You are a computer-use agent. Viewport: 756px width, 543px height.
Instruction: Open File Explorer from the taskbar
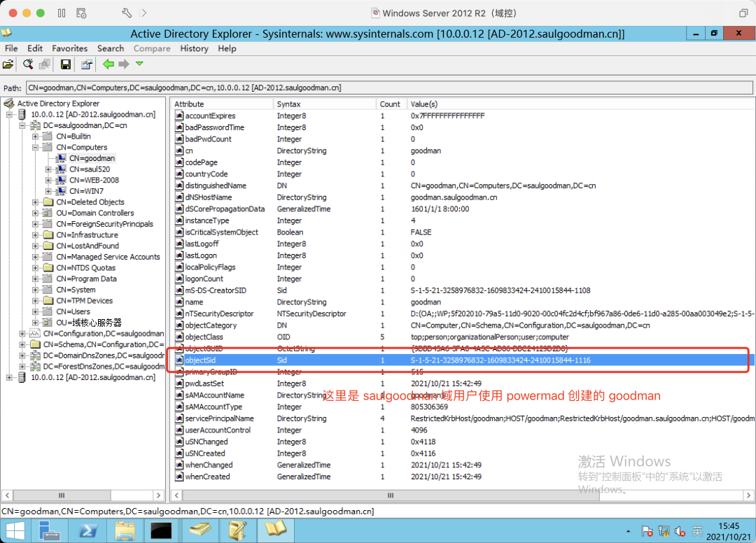point(125,531)
